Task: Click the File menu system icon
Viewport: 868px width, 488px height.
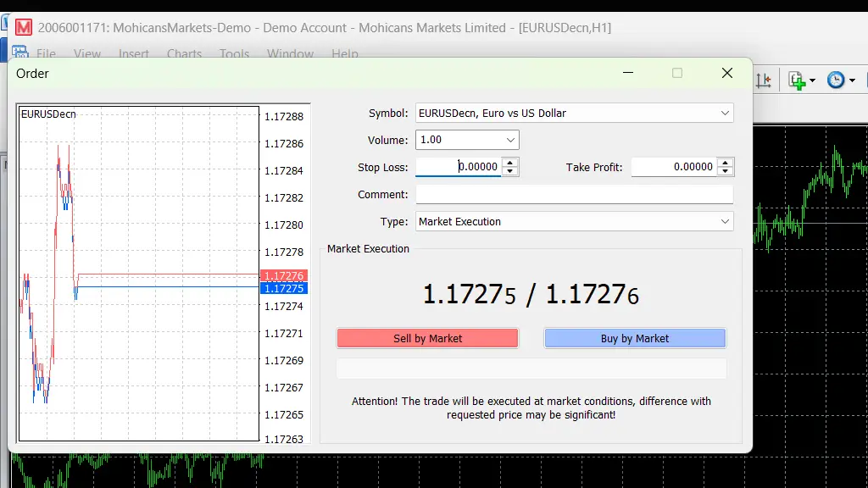Action: (20, 53)
